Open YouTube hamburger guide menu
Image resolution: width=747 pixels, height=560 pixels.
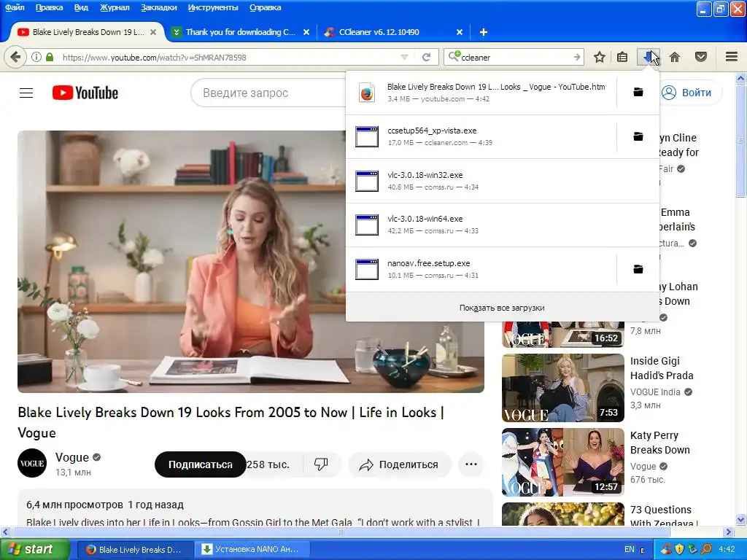[x=26, y=93]
